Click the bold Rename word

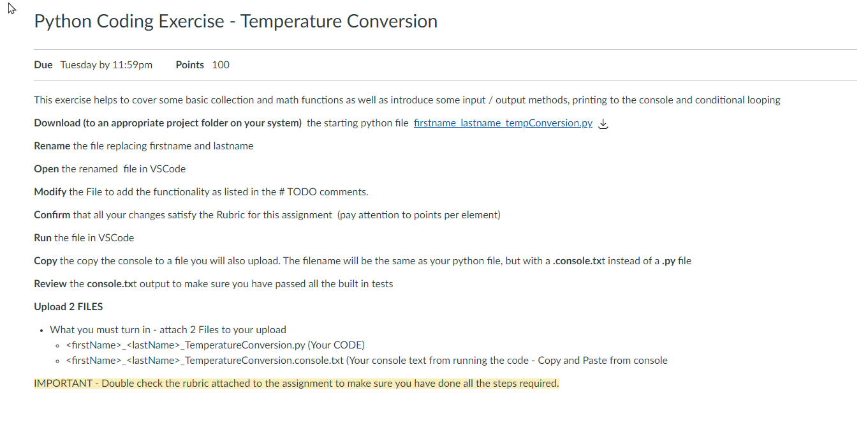[x=52, y=146]
